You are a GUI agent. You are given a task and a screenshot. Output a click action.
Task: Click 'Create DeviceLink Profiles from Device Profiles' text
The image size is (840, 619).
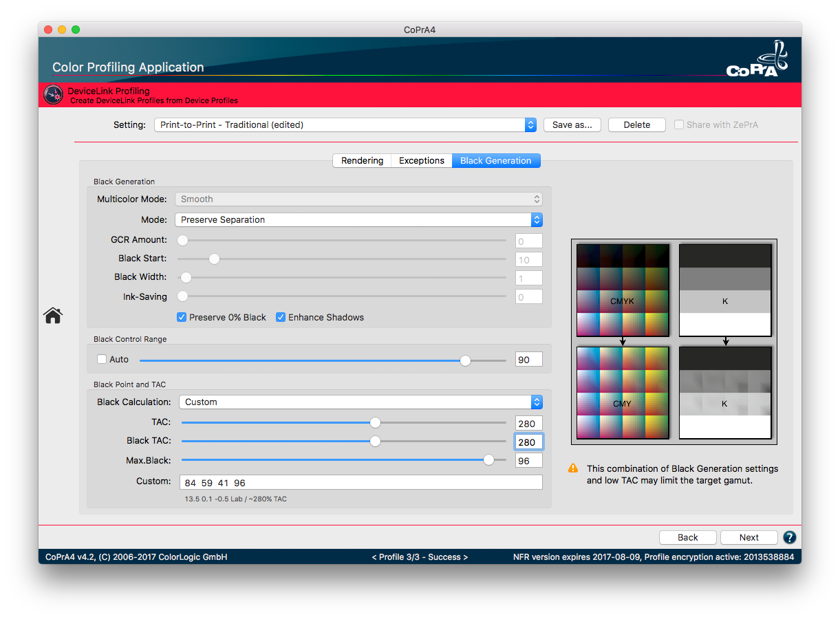[154, 100]
